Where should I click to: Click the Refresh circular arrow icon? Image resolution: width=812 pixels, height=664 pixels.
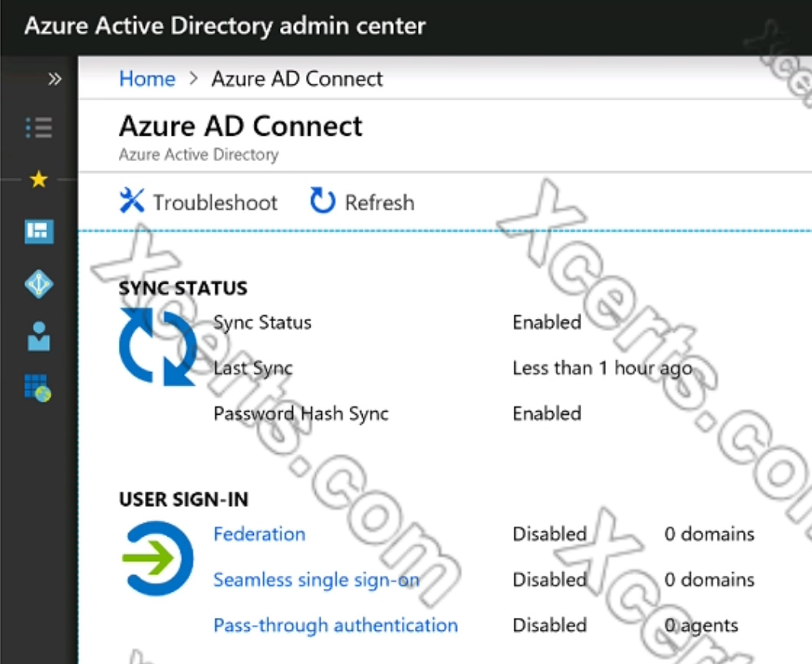pos(323,200)
